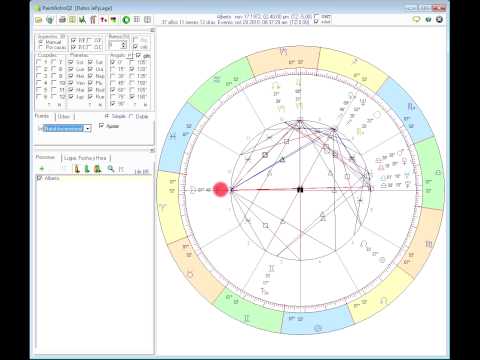Toggle the Jup planet checkbox
The height and width of the screenshot is (360, 480).
click(x=71, y=97)
